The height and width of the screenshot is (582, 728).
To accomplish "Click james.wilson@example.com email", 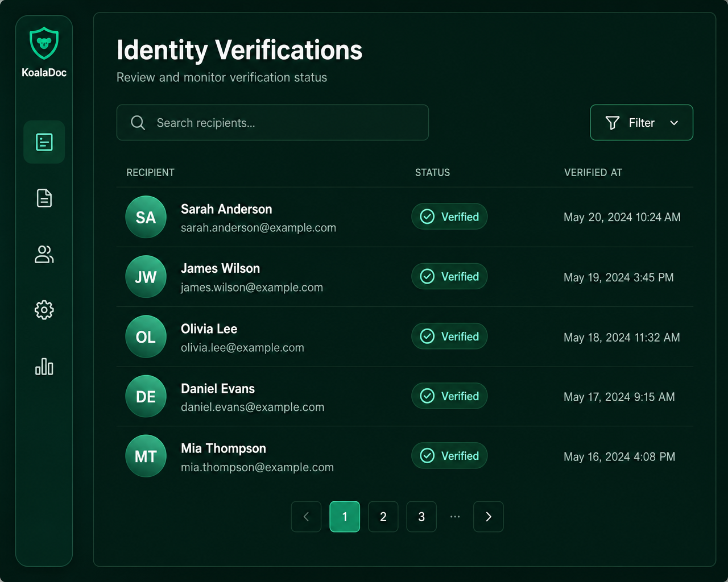I will 252,288.
